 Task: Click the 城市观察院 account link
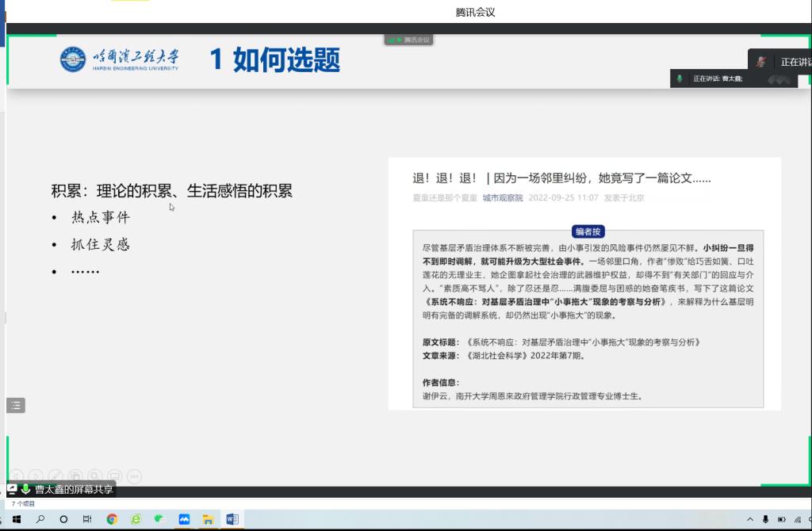pyautogui.click(x=503, y=198)
